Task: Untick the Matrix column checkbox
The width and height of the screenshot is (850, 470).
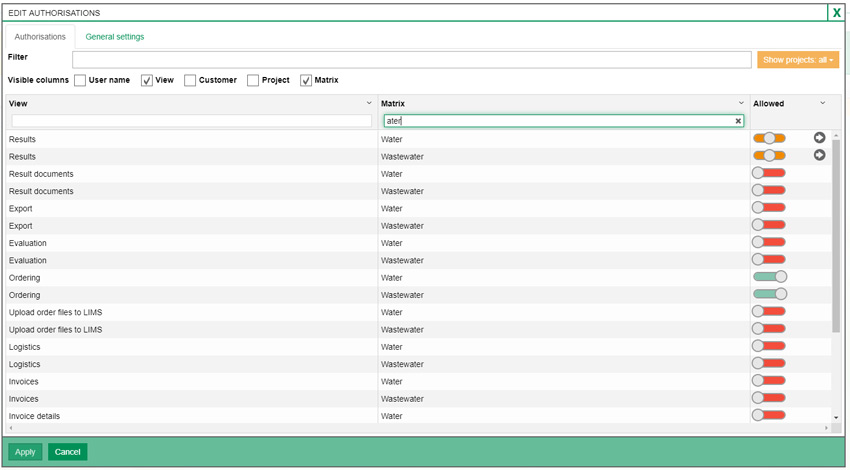Action: pos(306,80)
